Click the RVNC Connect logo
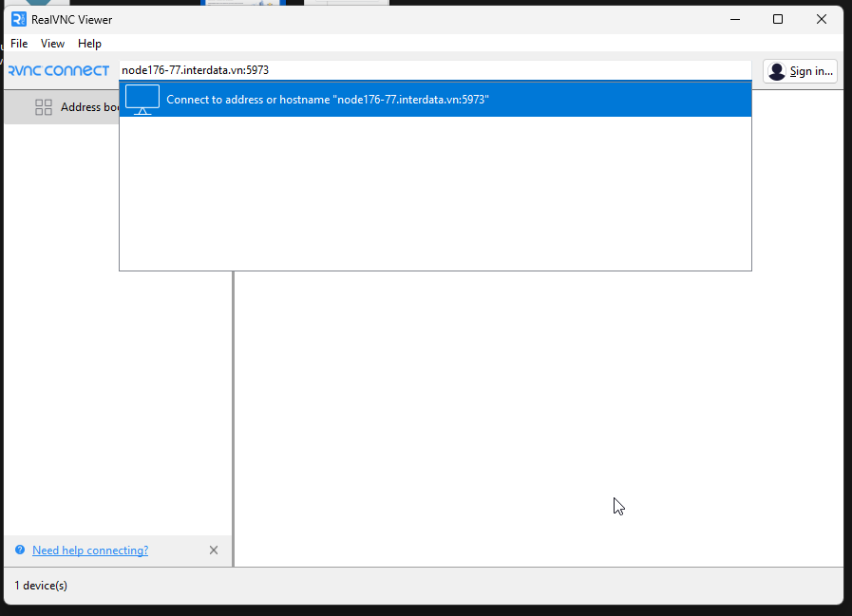Viewport: 852px width, 616px height. pyautogui.click(x=59, y=70)
